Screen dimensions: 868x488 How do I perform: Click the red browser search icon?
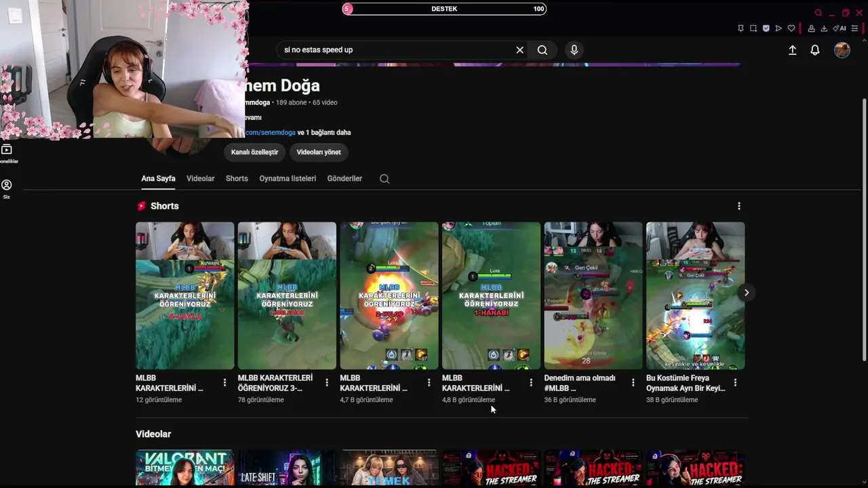click(x=818, y=13)
